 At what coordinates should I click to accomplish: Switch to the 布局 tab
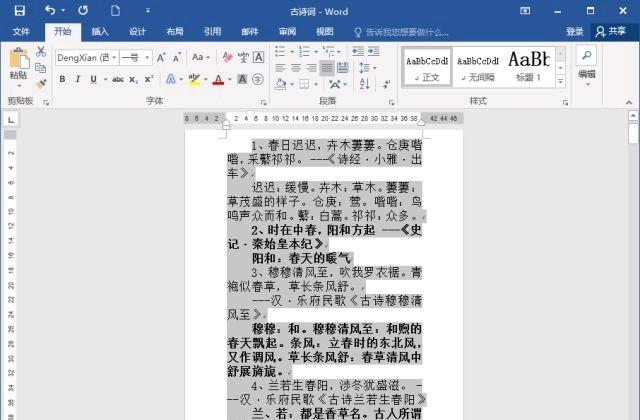pos(175,31)
